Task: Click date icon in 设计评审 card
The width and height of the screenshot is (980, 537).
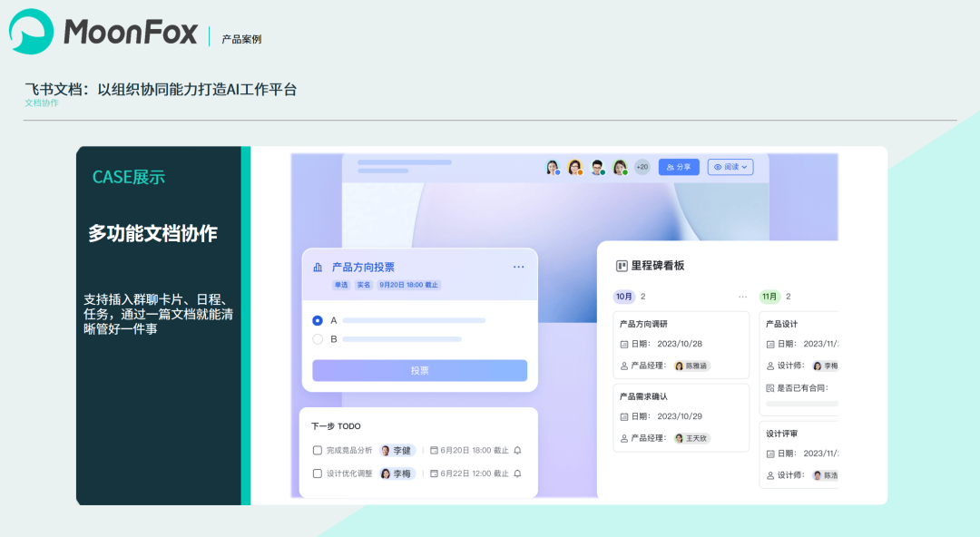Action: pos(770,454)
